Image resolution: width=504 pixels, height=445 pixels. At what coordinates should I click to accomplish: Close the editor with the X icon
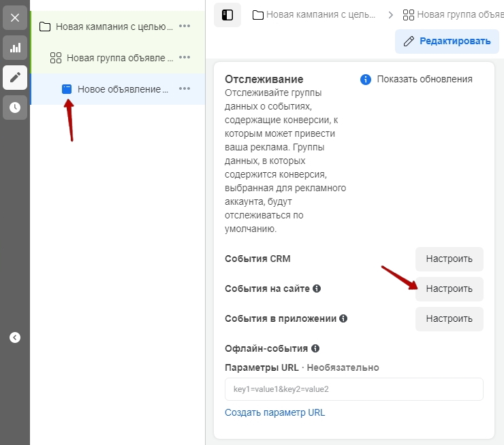[15, 18]
